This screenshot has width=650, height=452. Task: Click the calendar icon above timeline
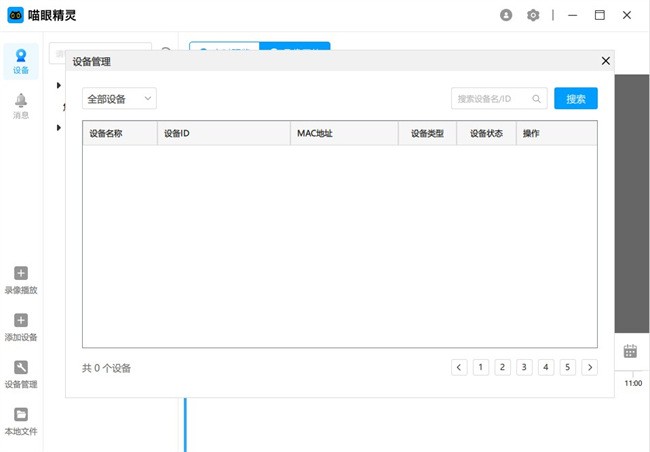click(630, 351)
